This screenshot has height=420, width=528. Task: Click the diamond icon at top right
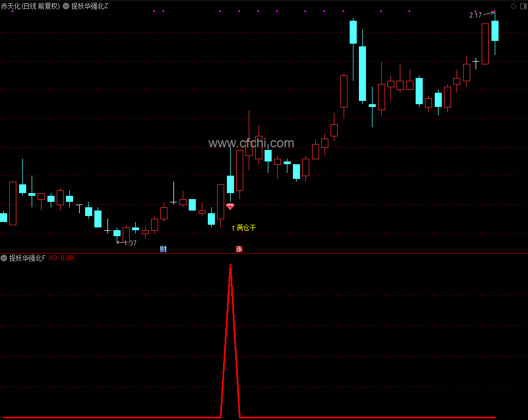click(x=513, y=6)
